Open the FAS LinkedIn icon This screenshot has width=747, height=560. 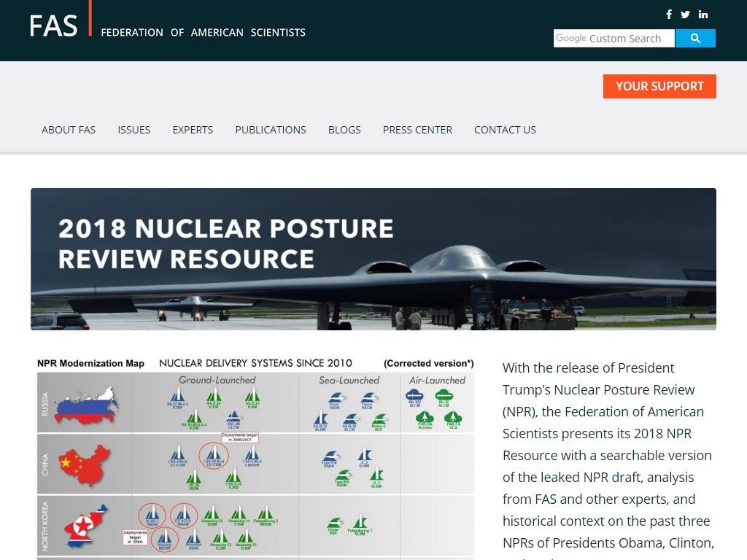coord(703,15)
